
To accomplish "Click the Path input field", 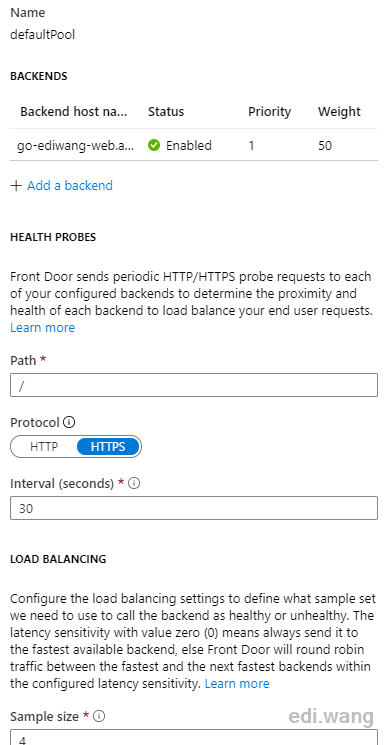I will point(194,385).
